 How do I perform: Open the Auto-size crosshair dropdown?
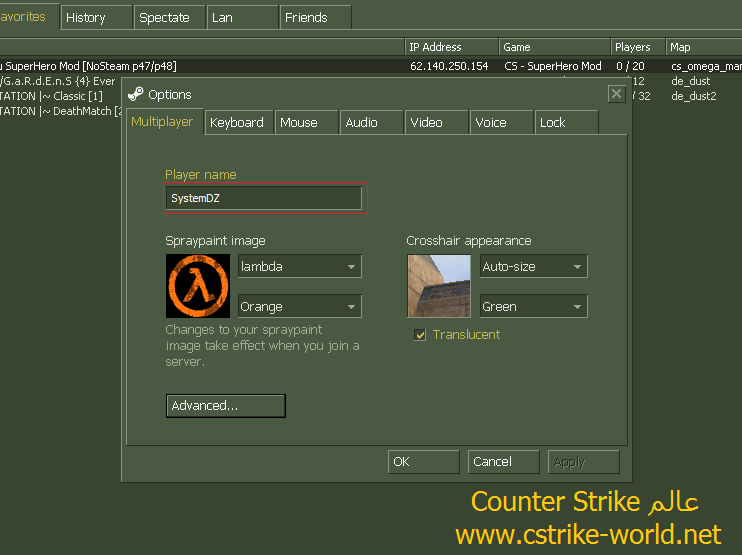(533, 266)
